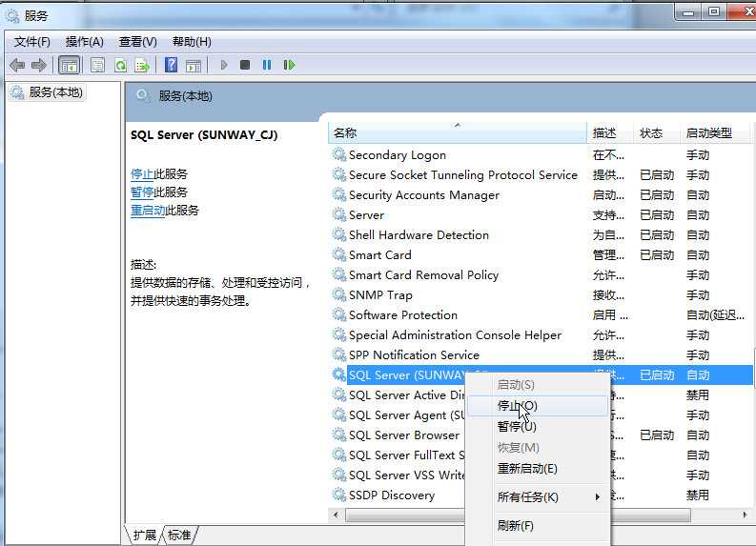Sort by the 状态 column header
The width and height of the screenshot is (756, 546).
657,132
